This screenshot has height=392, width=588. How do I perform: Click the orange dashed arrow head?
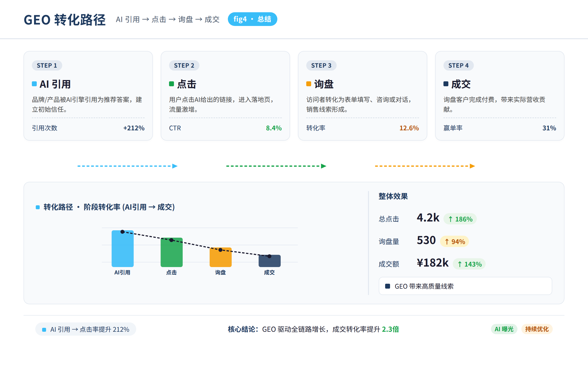[x=473, y=166]
